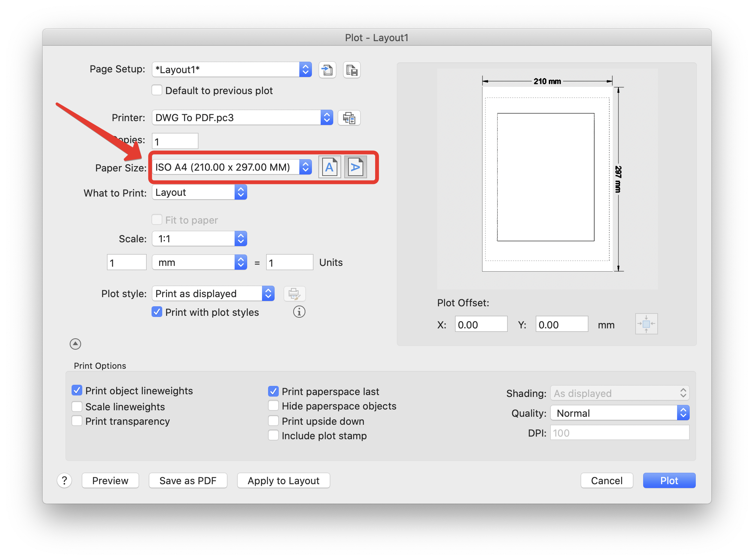The width and height of the screenshot is (754, 560).
Task: Open the printer configuration icon
Action: (x=349, y=118)
